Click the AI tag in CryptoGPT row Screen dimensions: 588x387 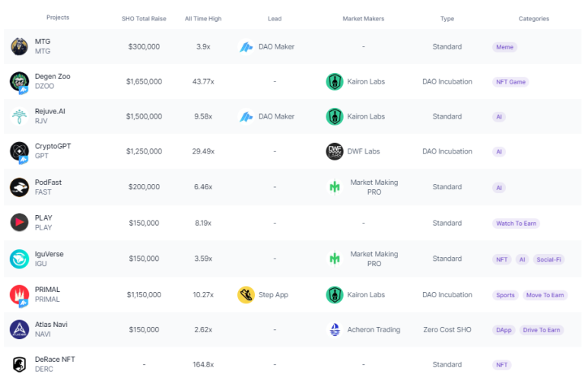[x=499, y=151]
